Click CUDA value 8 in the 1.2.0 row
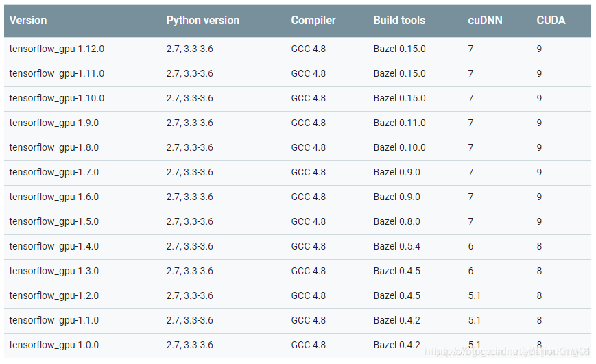 [539, 296]
